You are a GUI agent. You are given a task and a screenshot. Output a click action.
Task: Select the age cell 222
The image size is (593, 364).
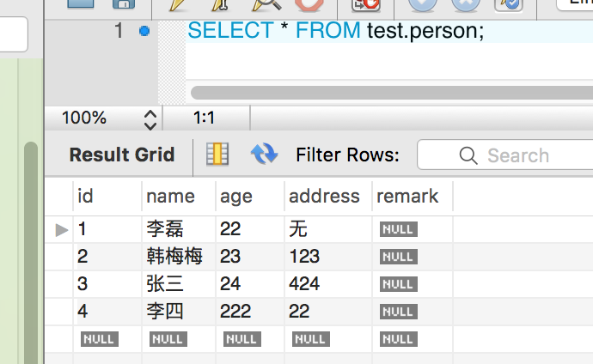[x=250, y=312]
